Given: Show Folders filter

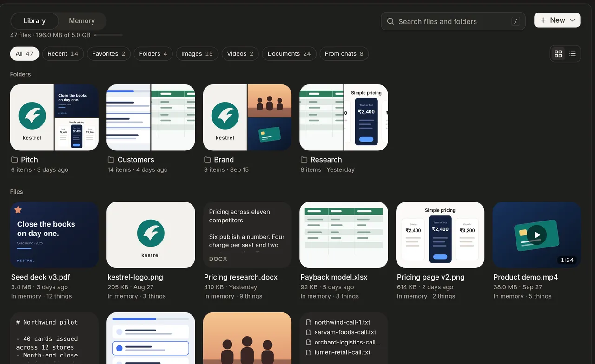Looking at the screenshot, I should click(153, 54).
